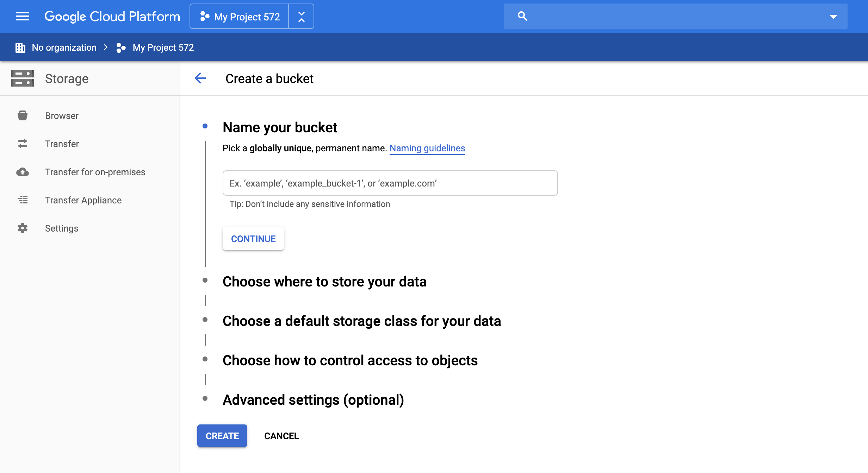
Task: Expand the search bar dropdown arrow
Action: pyautogui.click(x=833, y=17)
